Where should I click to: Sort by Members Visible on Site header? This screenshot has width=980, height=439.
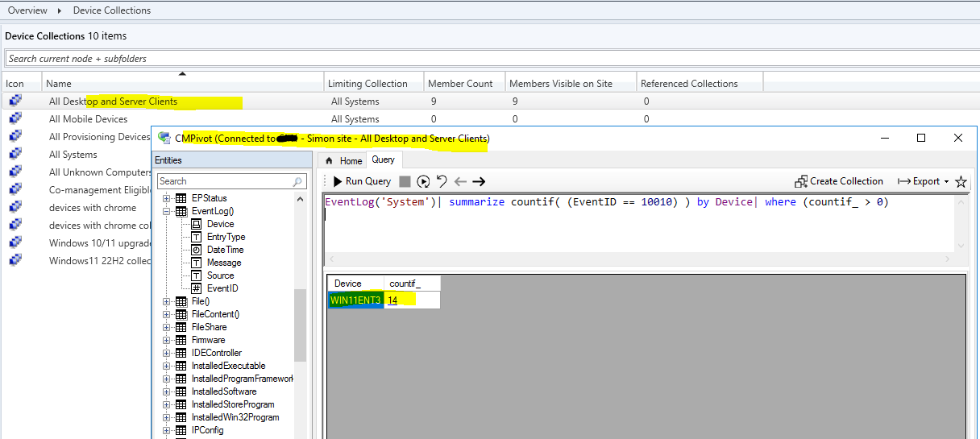[x=570, y=83]
